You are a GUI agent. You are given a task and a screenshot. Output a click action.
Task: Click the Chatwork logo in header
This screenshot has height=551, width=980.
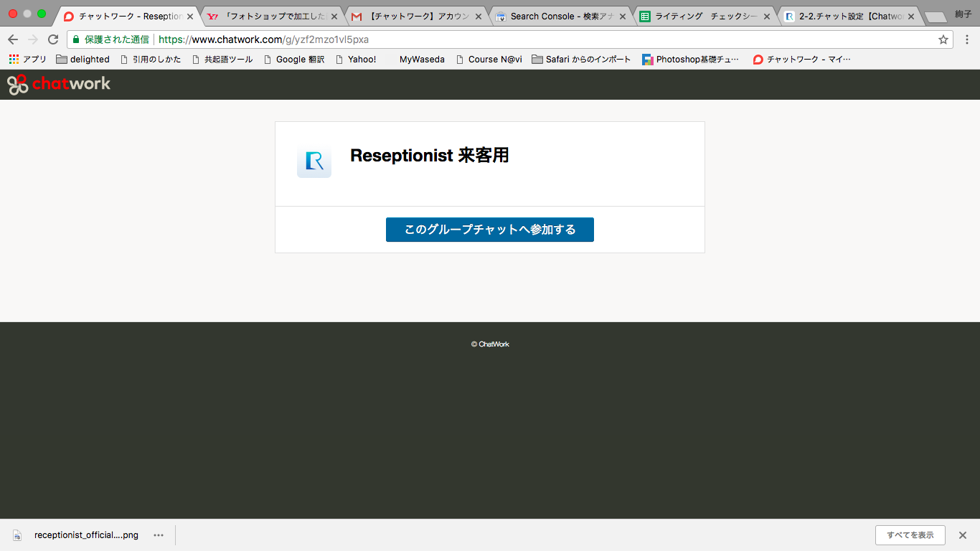(59, 84)
